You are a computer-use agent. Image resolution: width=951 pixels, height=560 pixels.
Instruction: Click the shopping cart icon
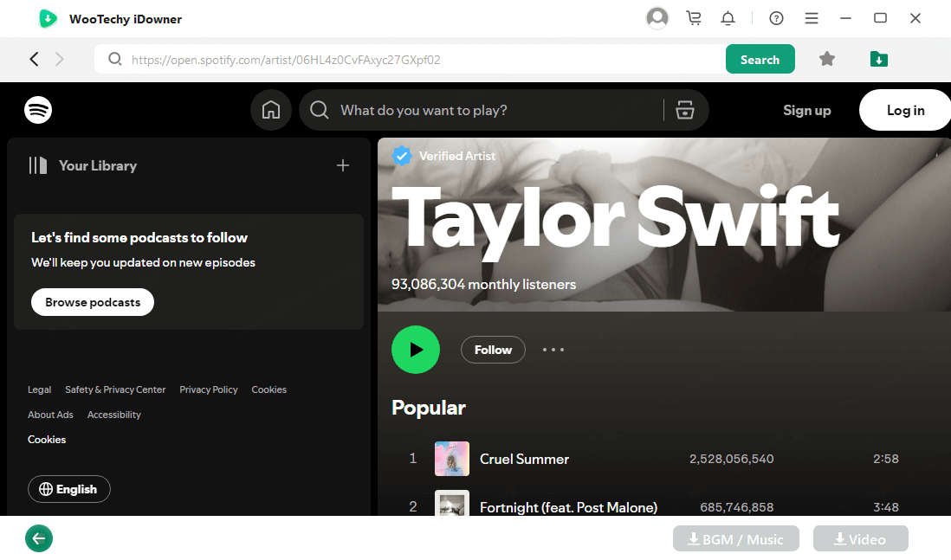coord(694,17)
